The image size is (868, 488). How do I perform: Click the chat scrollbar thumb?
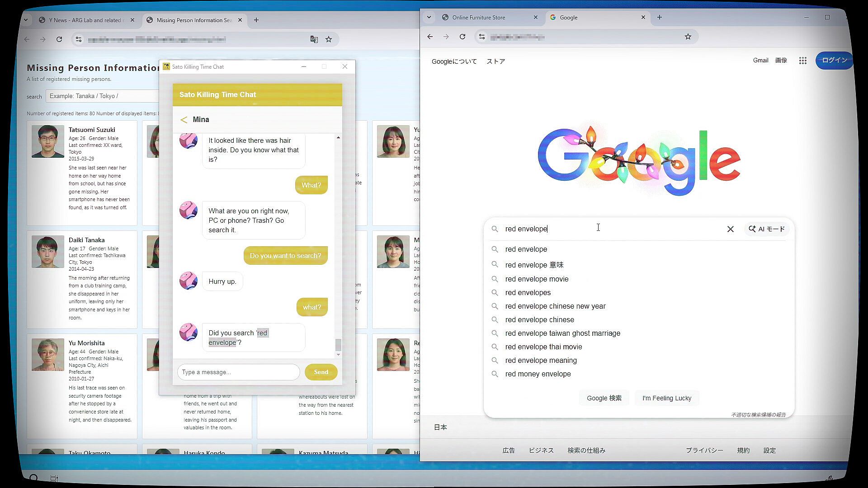point(338,345)
